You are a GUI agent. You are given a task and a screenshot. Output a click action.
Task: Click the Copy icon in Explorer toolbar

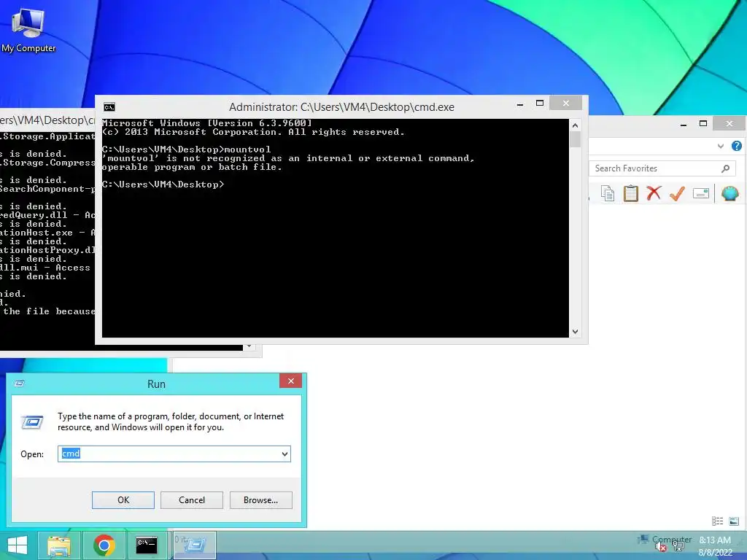608,193
